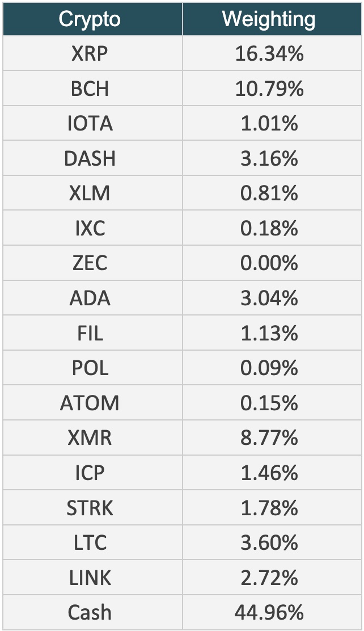The height and width of the screenshot is (631, 364).
Task: Click the XMR weighting 8.77%
Action: tap(269, 438)
